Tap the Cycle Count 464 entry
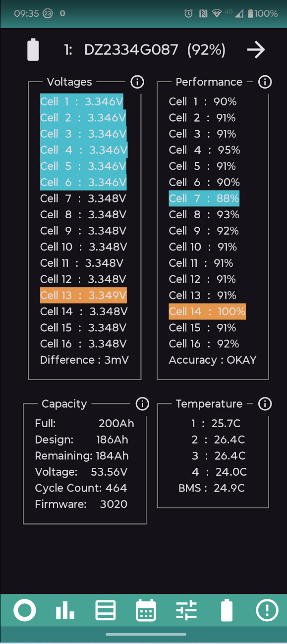This screenshot has width=287, height=644. point(81,488)
